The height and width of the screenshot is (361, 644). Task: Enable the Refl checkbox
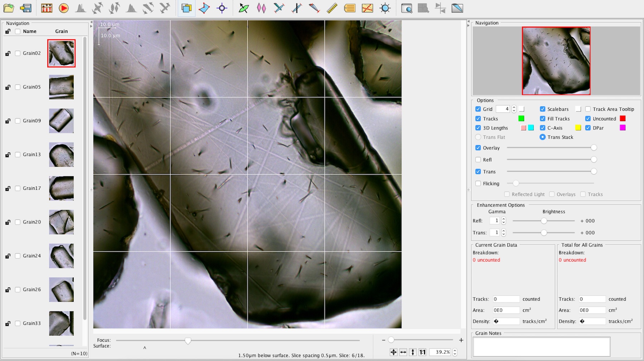[x=478, y=160]
